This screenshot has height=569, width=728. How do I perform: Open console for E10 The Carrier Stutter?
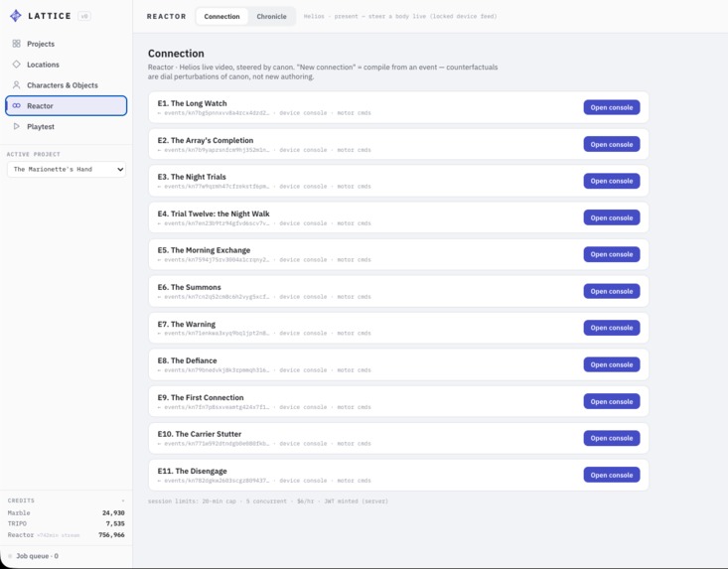612,438
